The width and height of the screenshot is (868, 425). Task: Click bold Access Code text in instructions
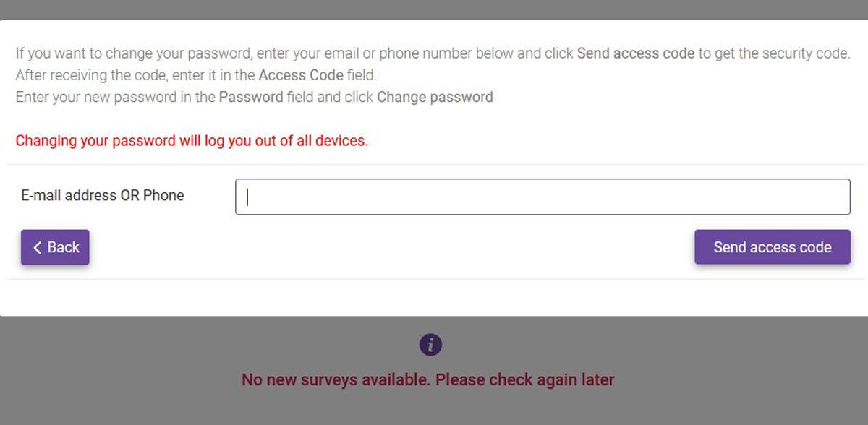tap(301, 75)
